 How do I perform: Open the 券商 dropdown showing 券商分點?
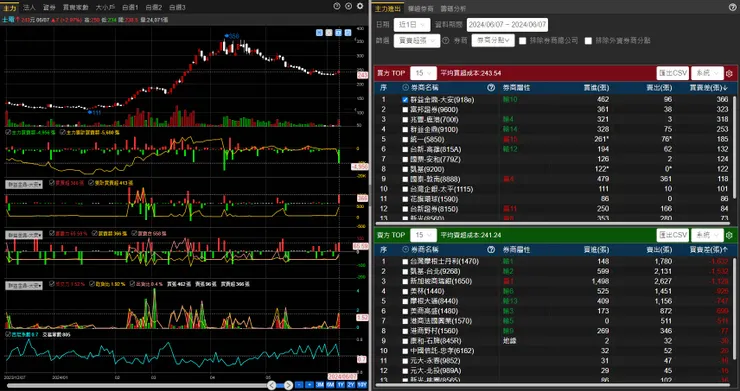(493, 41)
